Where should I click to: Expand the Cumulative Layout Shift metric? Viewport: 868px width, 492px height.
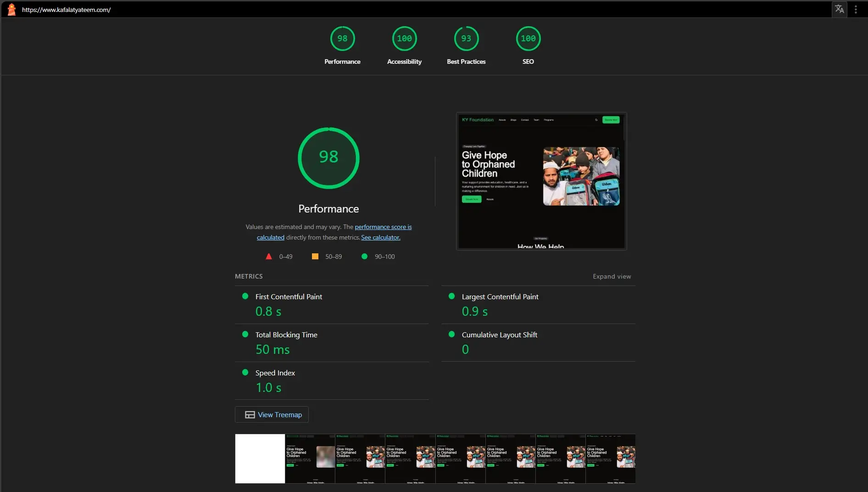(x=499, y=335)
